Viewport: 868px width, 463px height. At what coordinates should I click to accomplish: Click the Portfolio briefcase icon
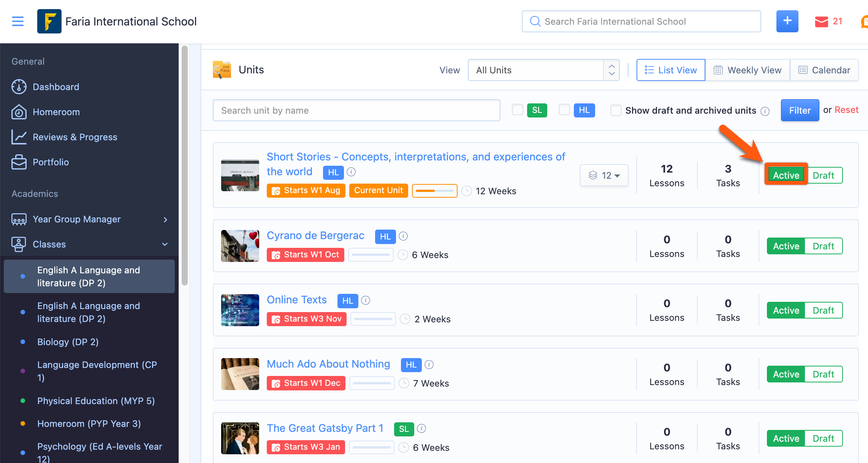19,162
